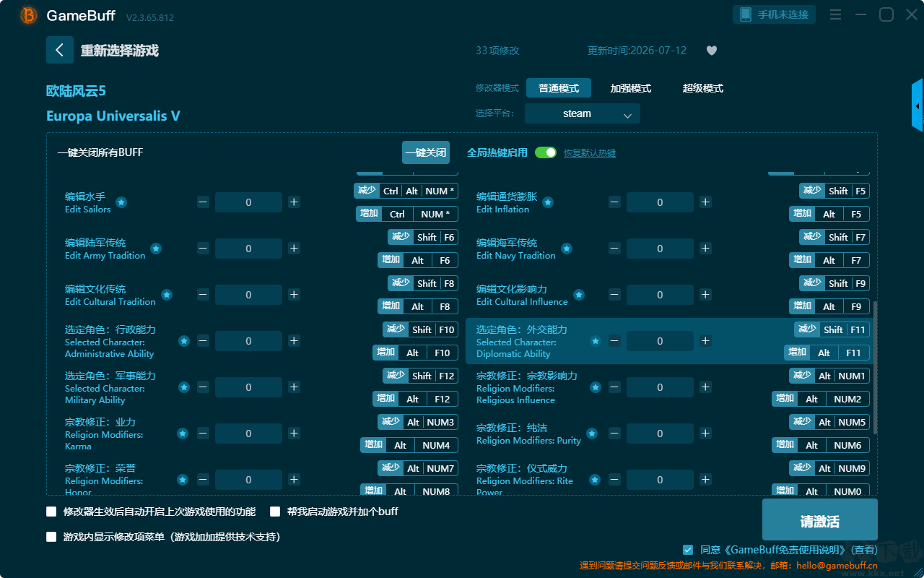The width and height of the screenshot is (924, 578).
Task: Decrease Edit Inflation value with minus
Action: (615, 202)
